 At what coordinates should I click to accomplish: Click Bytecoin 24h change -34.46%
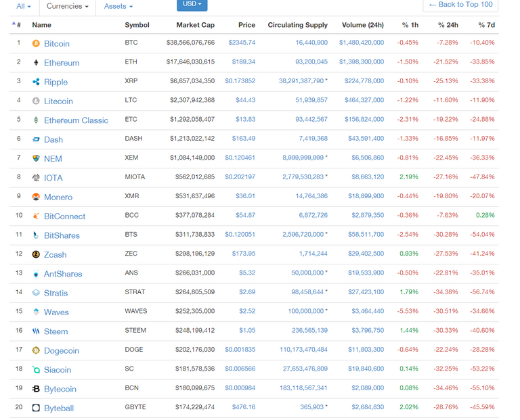point(446,388)
